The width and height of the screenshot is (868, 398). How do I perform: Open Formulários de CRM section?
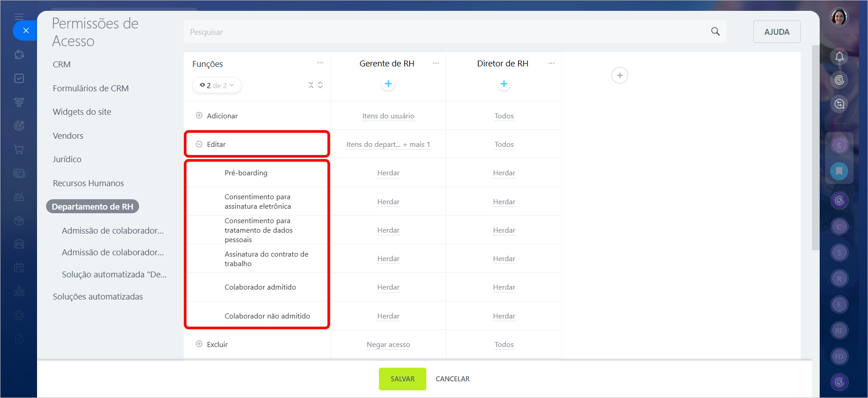pos(91,89)
